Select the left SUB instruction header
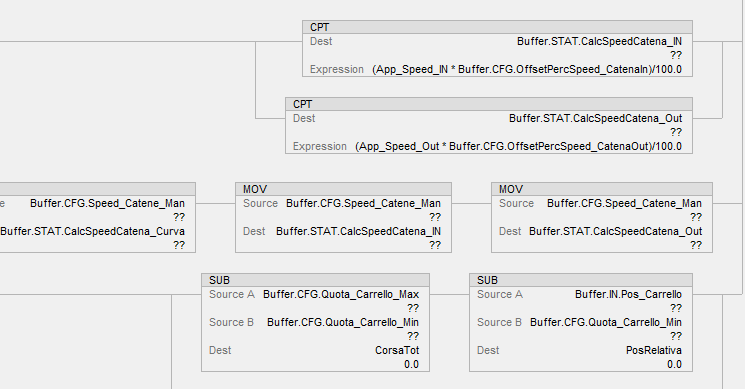 [315, 280]
